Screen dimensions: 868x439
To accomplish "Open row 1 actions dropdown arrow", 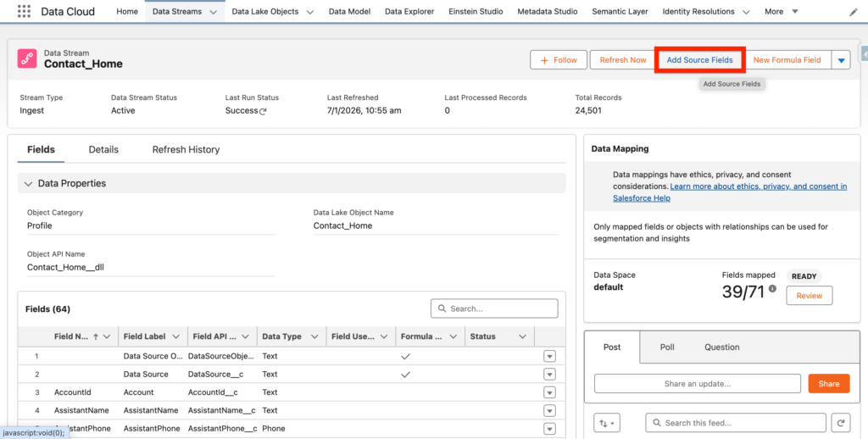I will (549, 356).
